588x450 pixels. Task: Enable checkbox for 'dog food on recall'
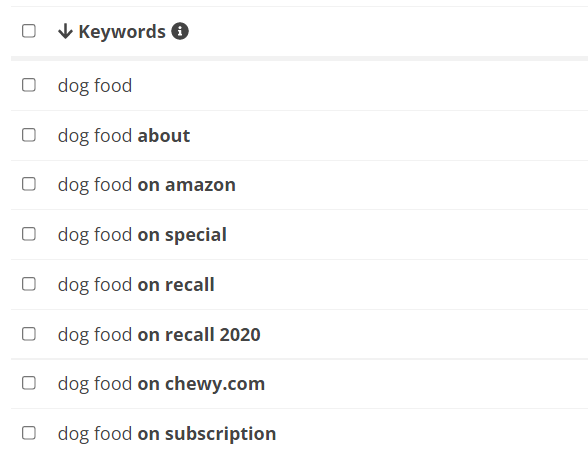[x=29, y=284]
